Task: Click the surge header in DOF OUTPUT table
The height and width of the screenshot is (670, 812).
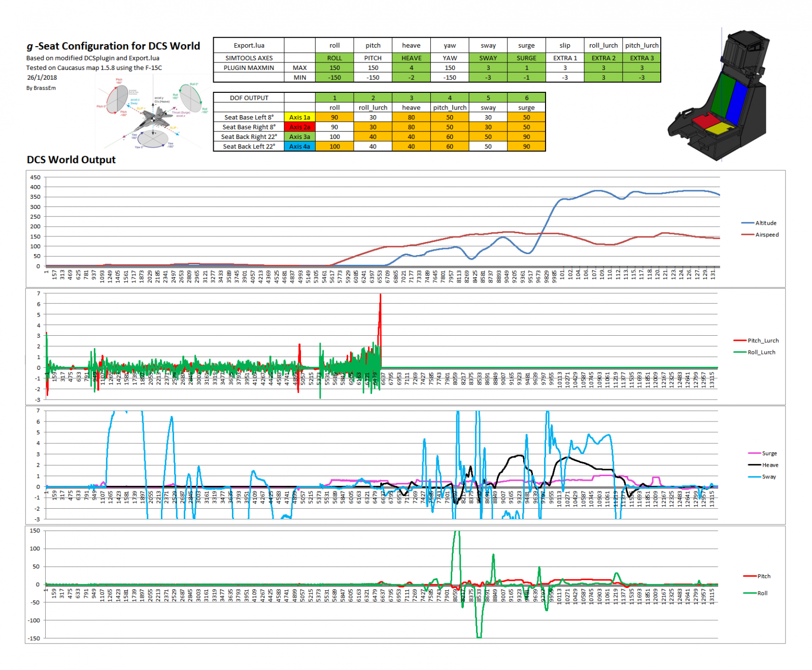Action: (x=527, y=108)
